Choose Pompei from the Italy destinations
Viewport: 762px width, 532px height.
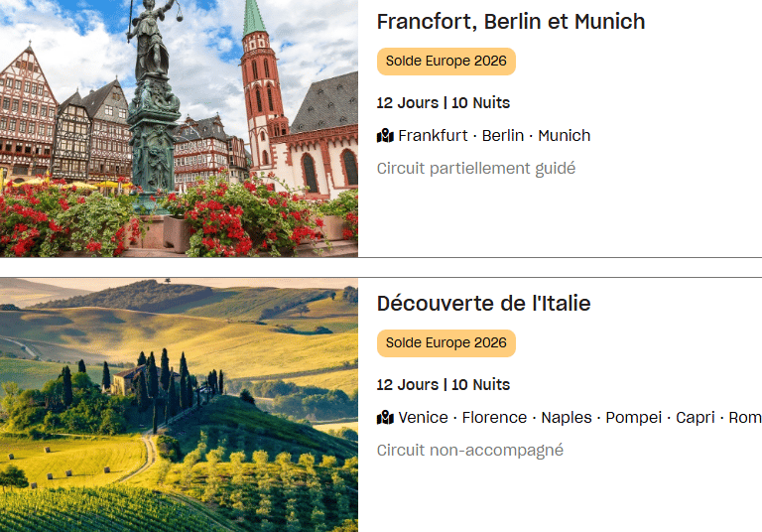click(x=633, y=418)
